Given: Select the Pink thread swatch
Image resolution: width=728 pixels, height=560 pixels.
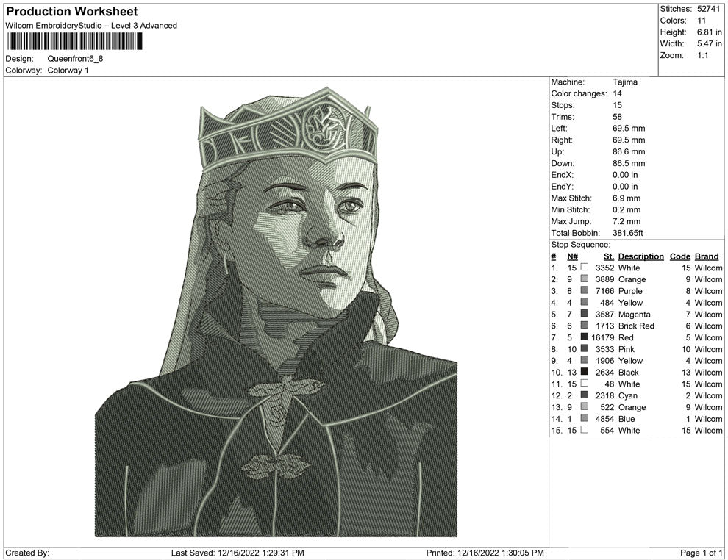Looking at the screenshot, I should coord(585,348).
